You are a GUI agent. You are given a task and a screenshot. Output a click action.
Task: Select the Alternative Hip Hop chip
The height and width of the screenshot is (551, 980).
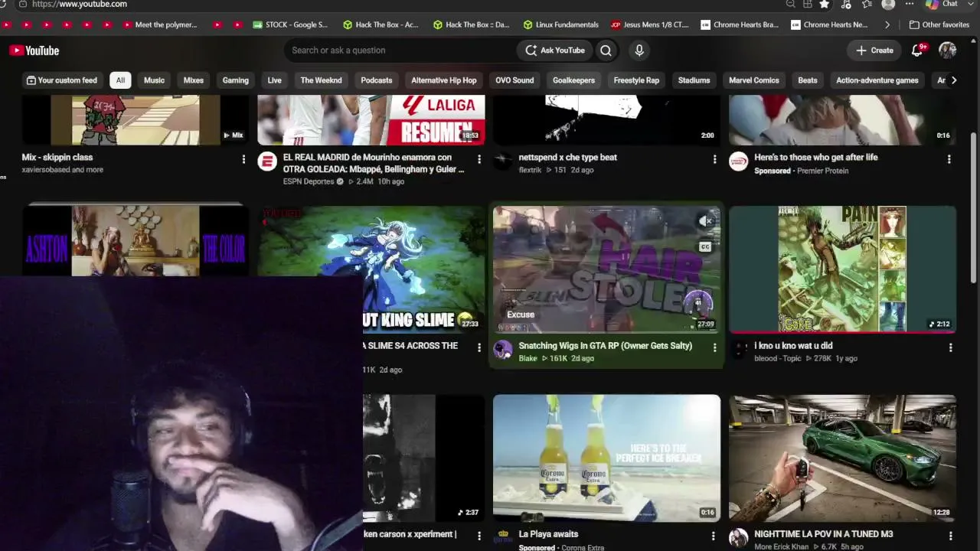point(444,80)
